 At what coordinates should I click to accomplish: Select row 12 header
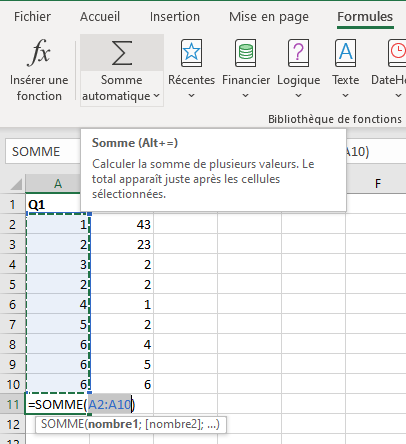coord(13,424)
